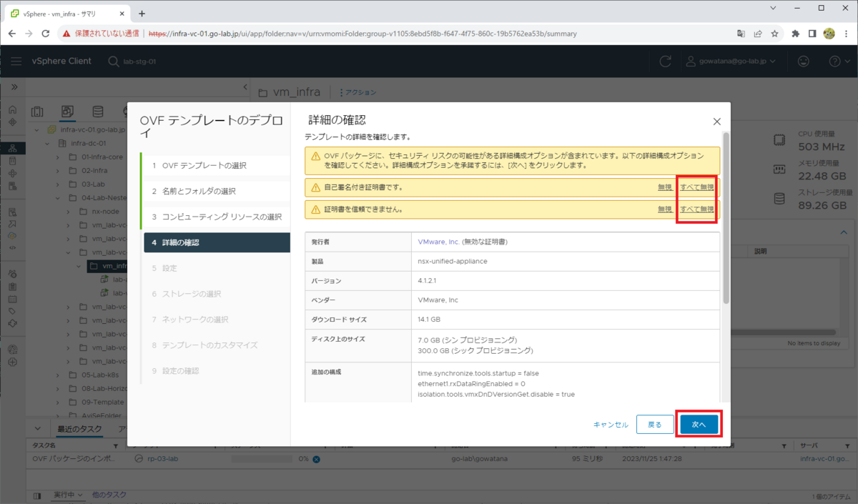
Task: Open the help question mark menu
Action: click(838, 61)
